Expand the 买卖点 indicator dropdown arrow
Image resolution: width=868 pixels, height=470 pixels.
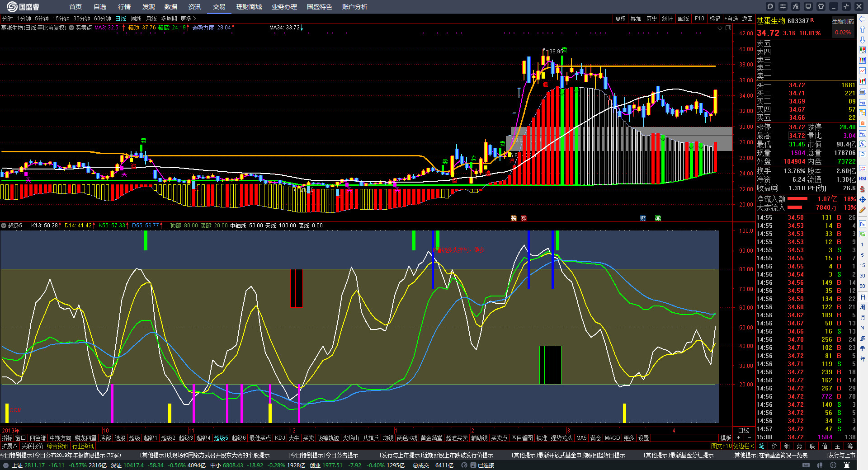point(71,28)
